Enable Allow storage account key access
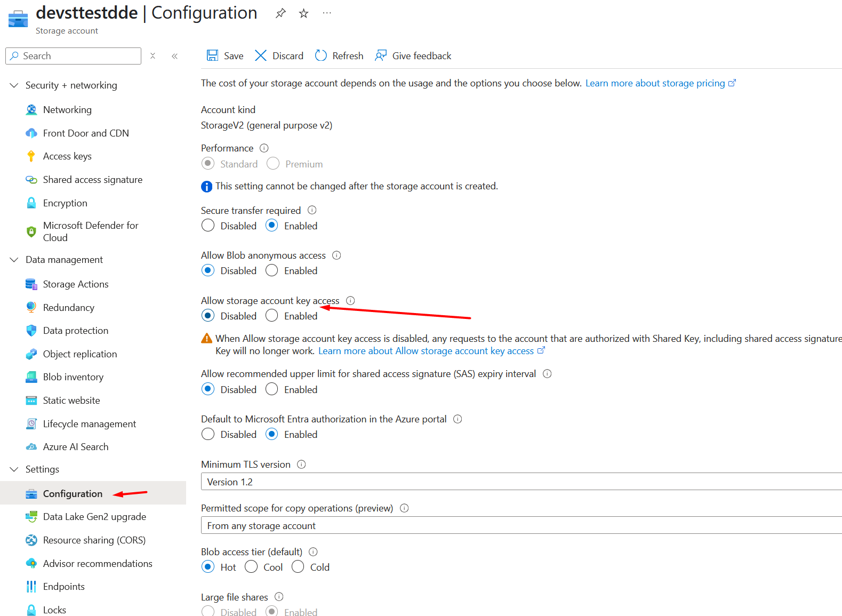This screenshot has height=616, width=842. coord(272,316)
